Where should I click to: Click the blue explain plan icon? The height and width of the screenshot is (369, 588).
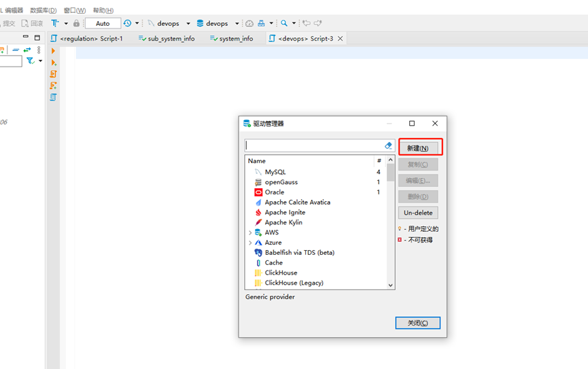tap(53, 97)
